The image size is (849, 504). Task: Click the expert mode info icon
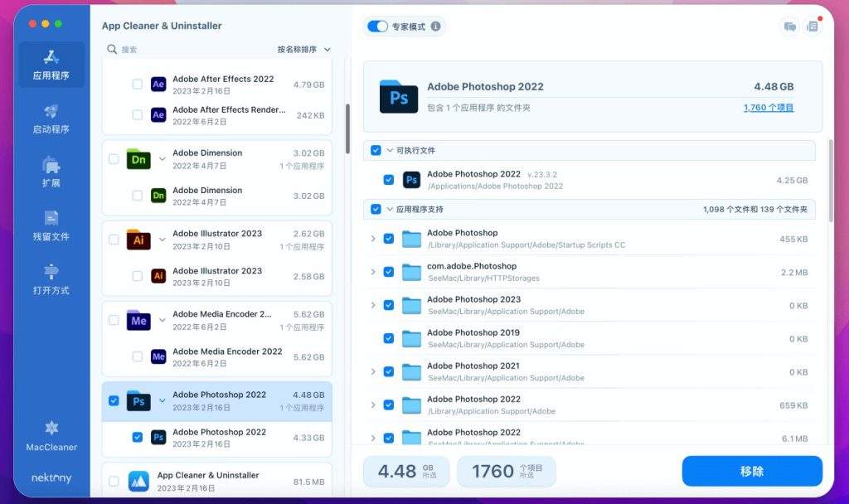(436, 27)
